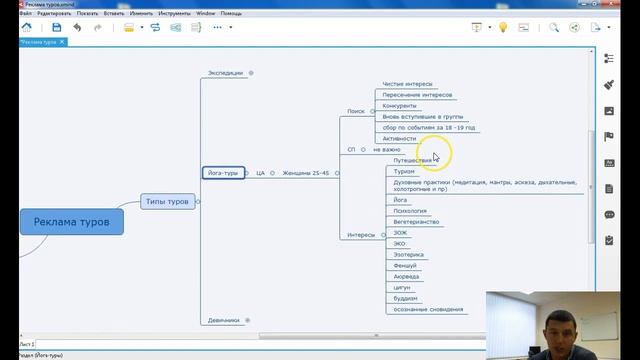Open the Window menu
Screen dimensions: 640x360
[x=205, y=13]
